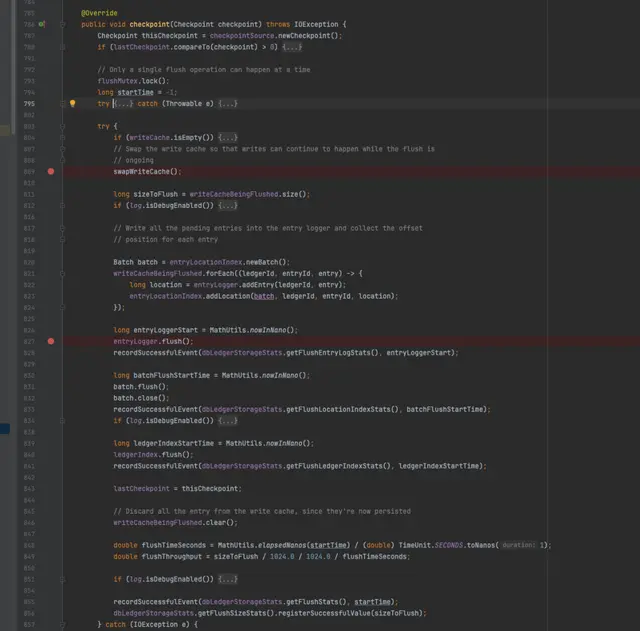Screen dimensions: 640x631
Task: Click line number 795 in the gutter
Action: 29,104
